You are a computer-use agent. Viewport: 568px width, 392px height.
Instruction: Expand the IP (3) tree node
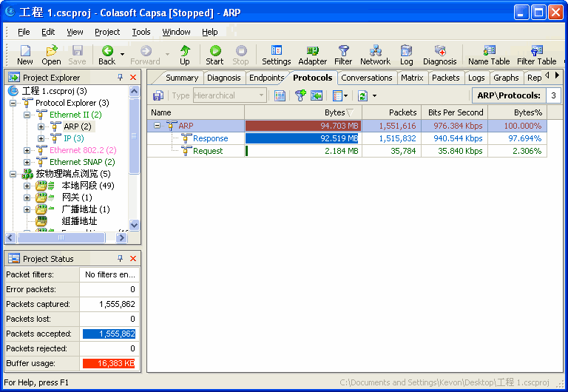click(x=41, y=139)
